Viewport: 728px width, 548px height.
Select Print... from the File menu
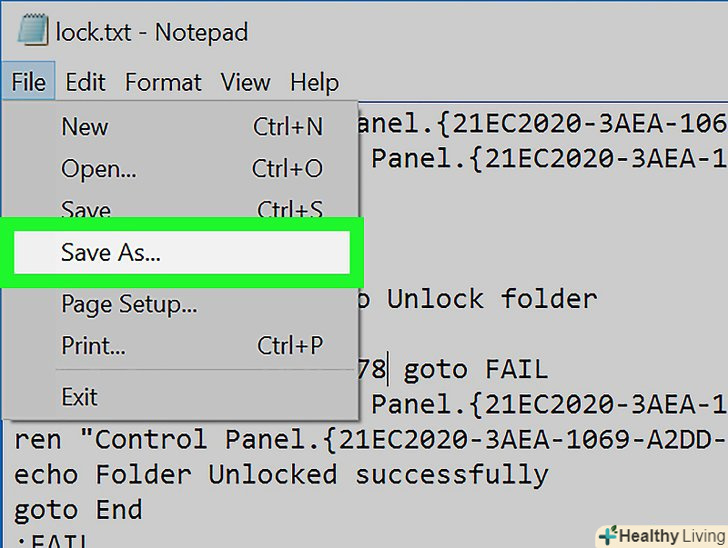click(x=93, y=346)
